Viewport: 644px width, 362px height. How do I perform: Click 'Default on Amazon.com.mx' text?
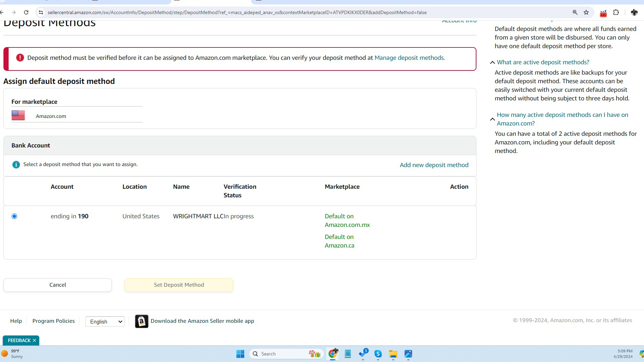click(347, 220)
